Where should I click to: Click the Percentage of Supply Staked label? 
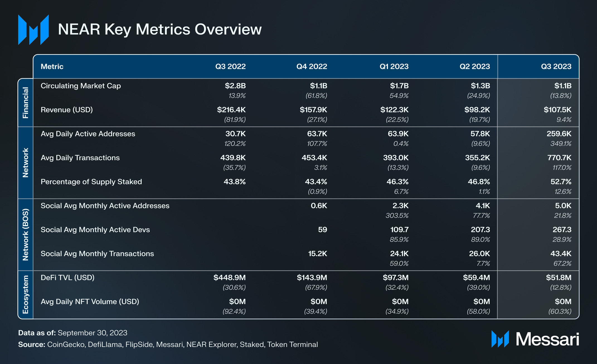tap(91, 182)
